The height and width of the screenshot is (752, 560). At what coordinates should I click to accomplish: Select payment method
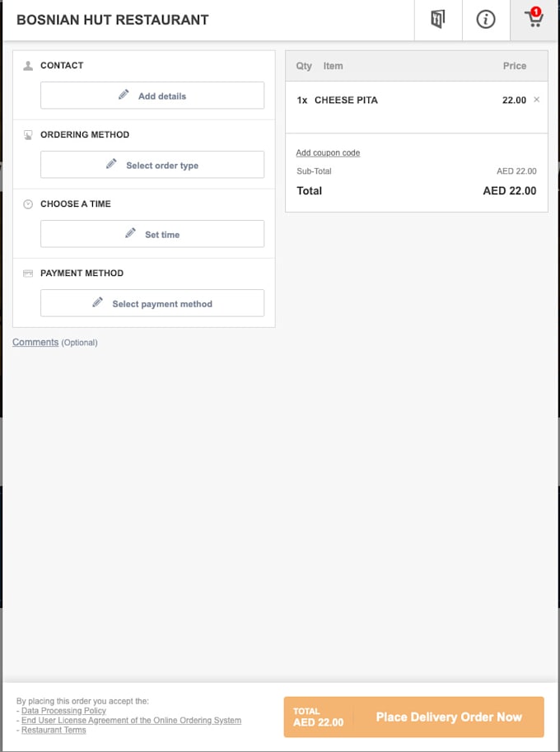point(152,302)
